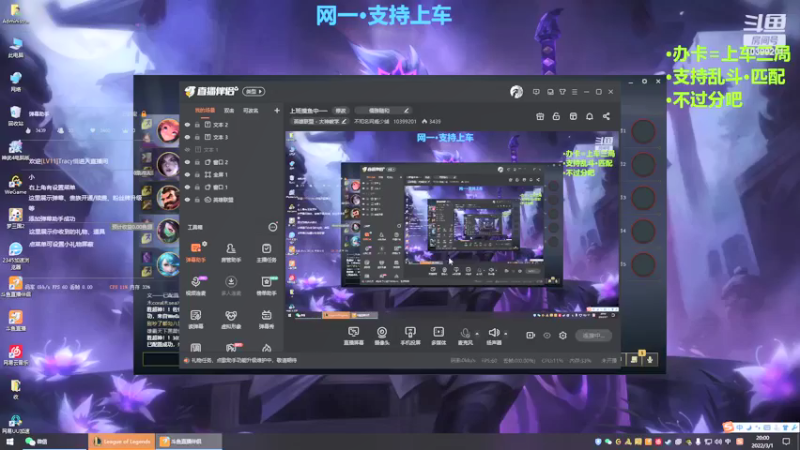
Task: Open the 斗鱼直播伴侣 taskbar button
Action: point(188,441)
